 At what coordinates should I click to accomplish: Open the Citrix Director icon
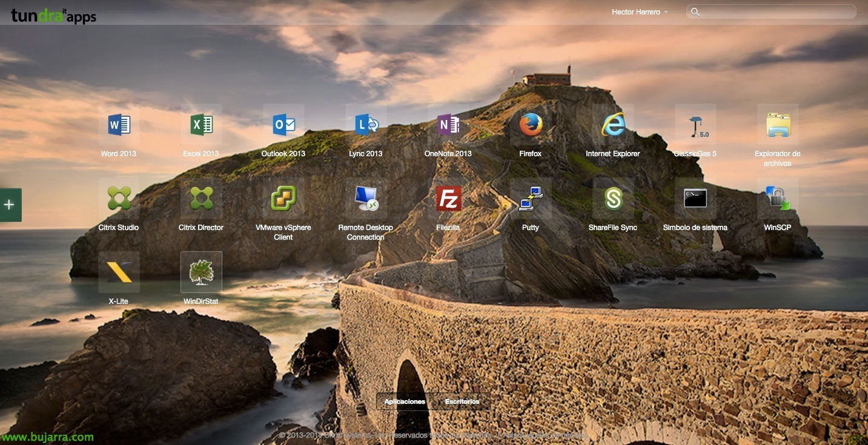point(201,199)
